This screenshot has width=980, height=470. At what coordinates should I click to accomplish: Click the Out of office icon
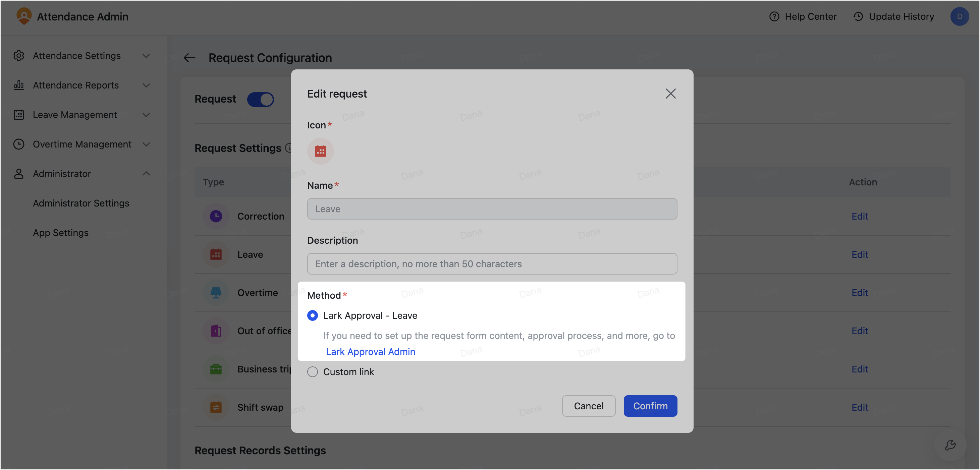[216, 331]
